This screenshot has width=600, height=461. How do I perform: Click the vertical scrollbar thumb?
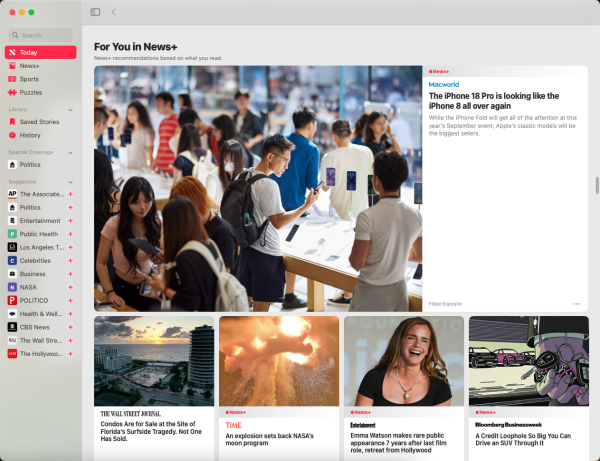click(597, 186)
